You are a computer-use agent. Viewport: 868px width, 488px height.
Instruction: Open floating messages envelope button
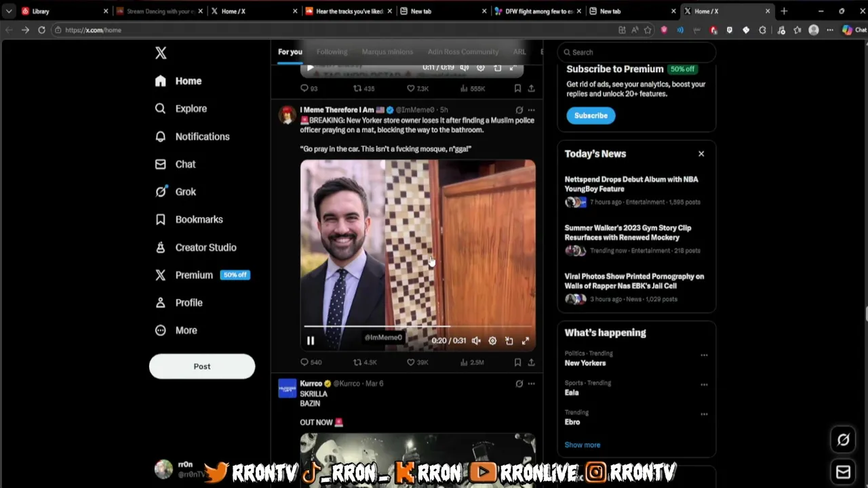pos(843,472)
